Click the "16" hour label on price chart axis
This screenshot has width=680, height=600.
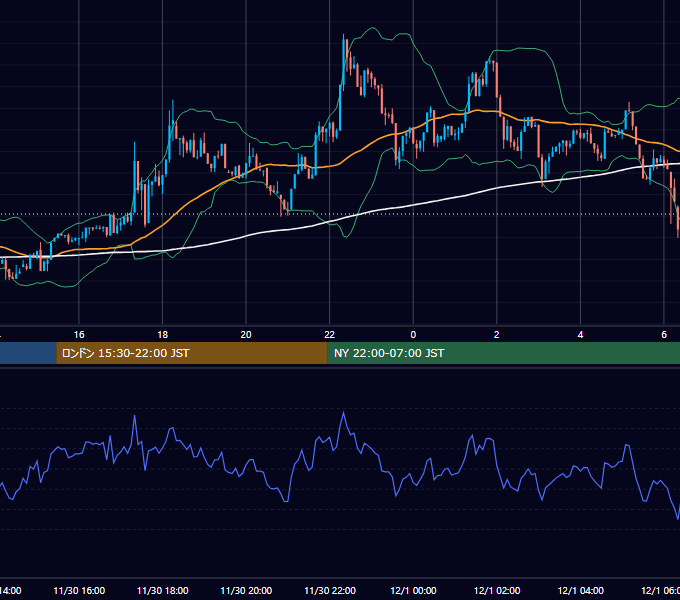click(x=79, y=335)
